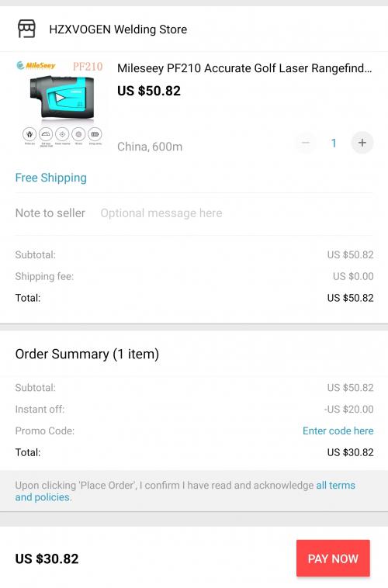The width and height of the screenshot is (388, 588).
Task: Click the first feature icon under rangefinder image
Action: pos(29,134)
